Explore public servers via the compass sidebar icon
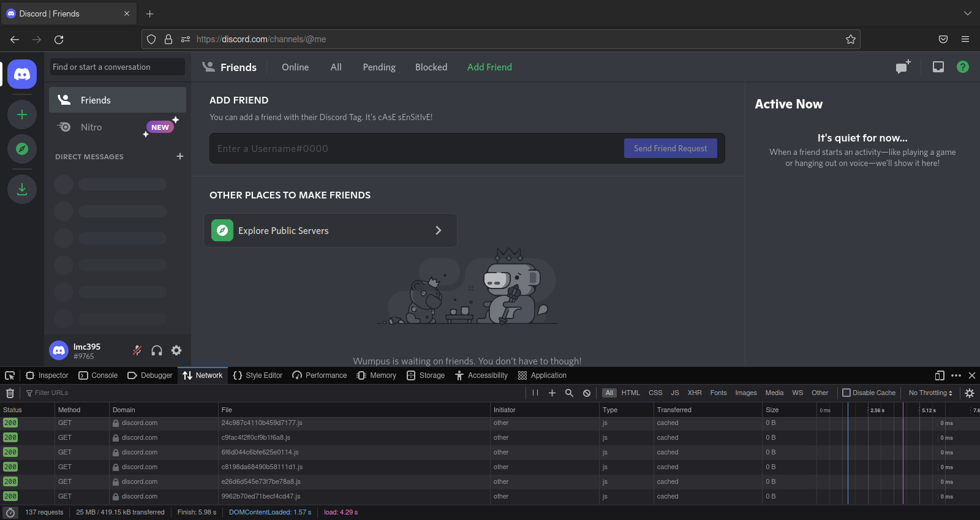Screen dimensions: 980x520 22,149
